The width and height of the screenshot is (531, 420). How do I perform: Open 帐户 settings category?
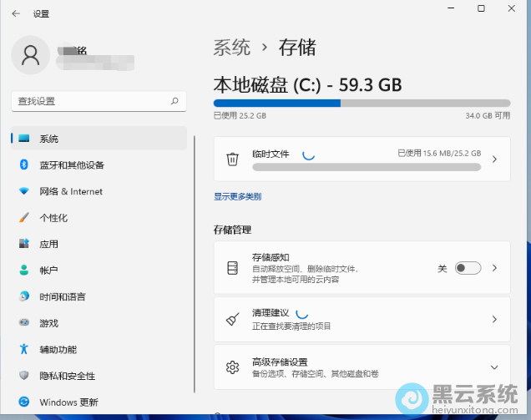[48, 271]
